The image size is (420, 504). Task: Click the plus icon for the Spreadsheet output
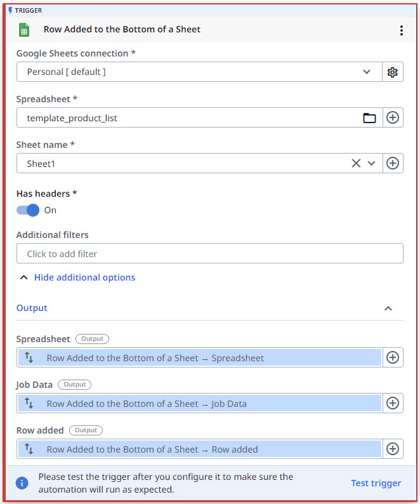(x=392, y=357)
